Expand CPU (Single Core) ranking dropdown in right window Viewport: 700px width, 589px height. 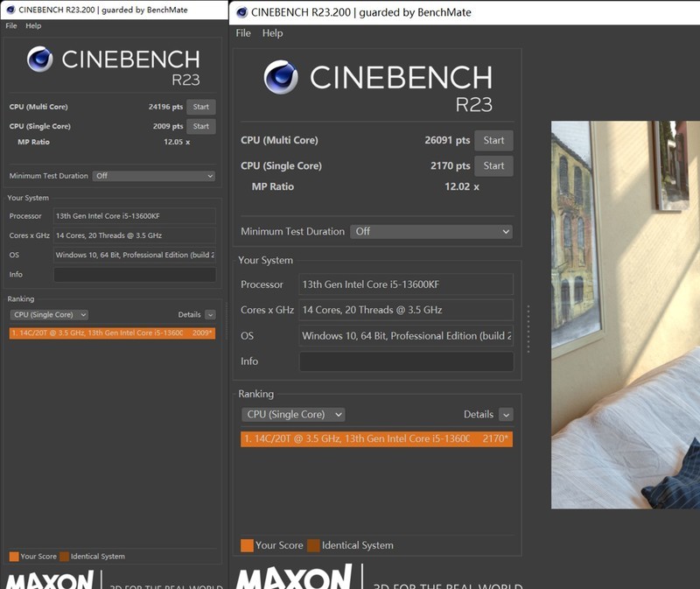tap(293, 414)
